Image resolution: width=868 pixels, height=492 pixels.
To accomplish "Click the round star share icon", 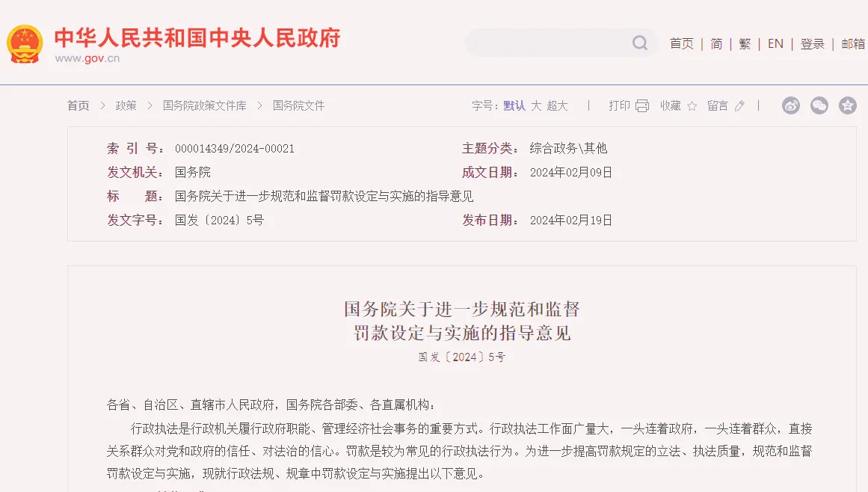I will tap(848, 105).
